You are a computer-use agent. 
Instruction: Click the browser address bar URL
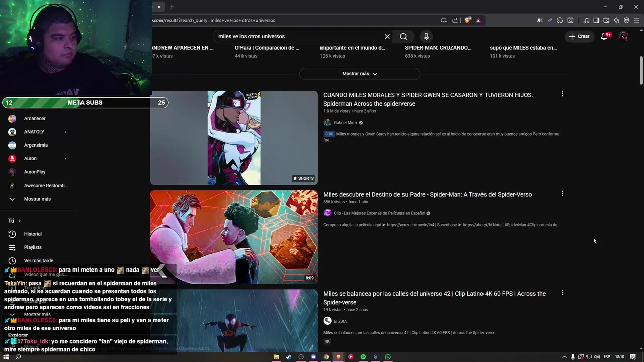[214, 20]
